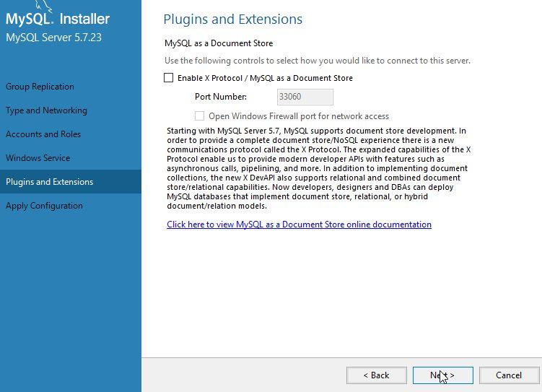This screenshot has width=542, height=392.
Task: Click the X Protocol description paragraph
Action: [x=318, y=168]
